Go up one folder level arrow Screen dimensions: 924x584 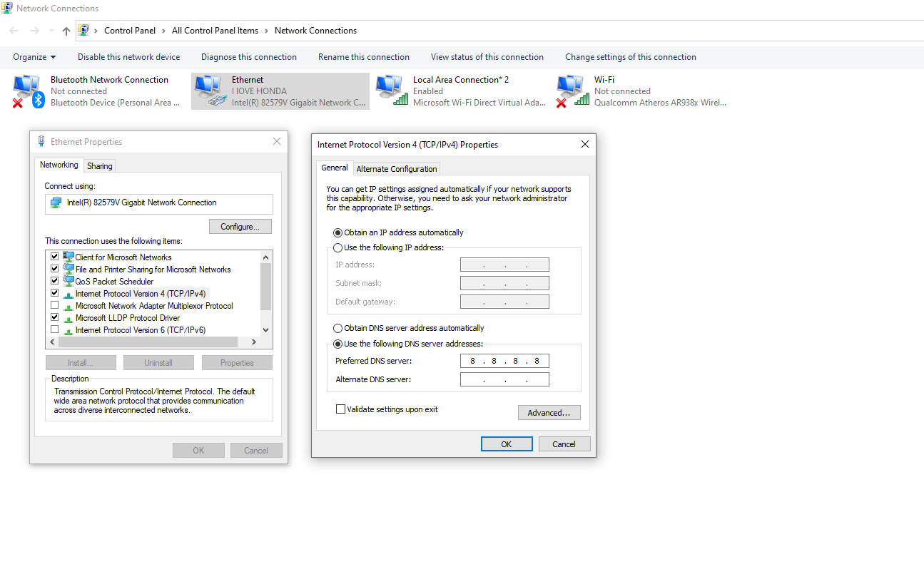coord(66,31)
